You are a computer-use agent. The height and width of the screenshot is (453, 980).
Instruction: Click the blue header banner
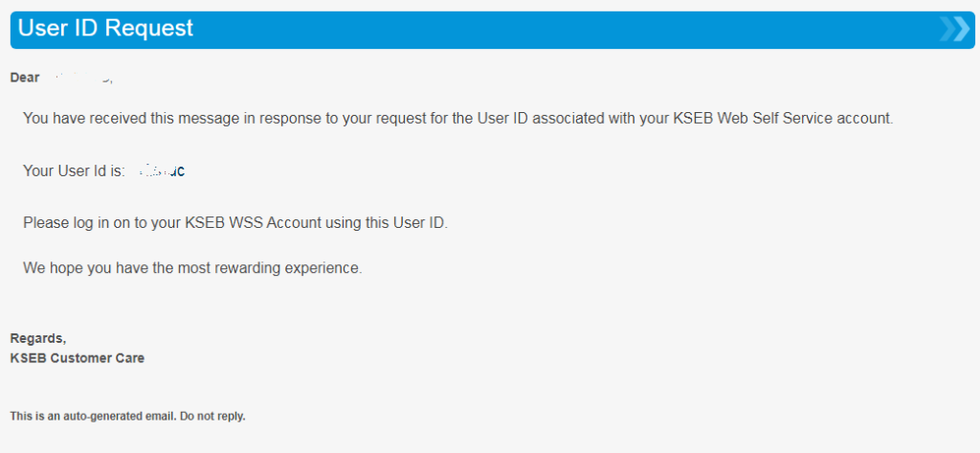tap(493, 30)
